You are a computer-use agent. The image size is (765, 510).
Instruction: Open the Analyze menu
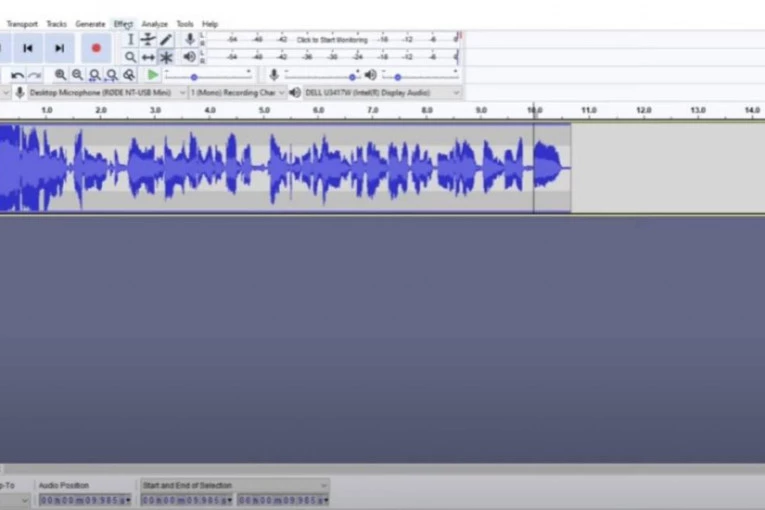point(154,24)
